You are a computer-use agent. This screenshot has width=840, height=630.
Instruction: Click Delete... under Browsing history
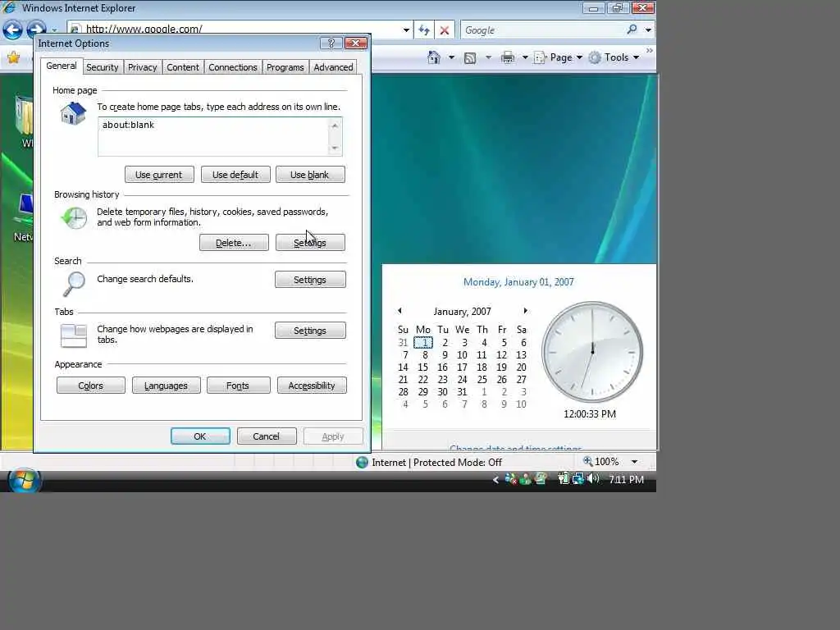(234, 243)
